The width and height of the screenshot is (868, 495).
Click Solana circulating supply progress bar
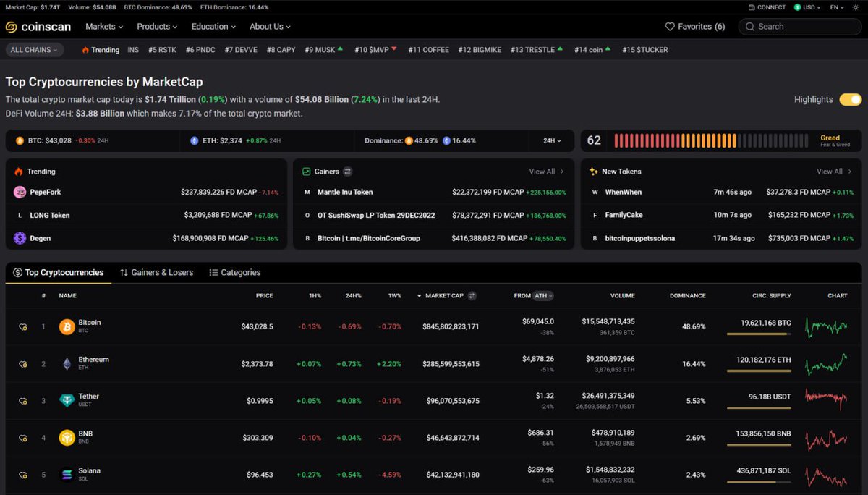click(759, 481)
